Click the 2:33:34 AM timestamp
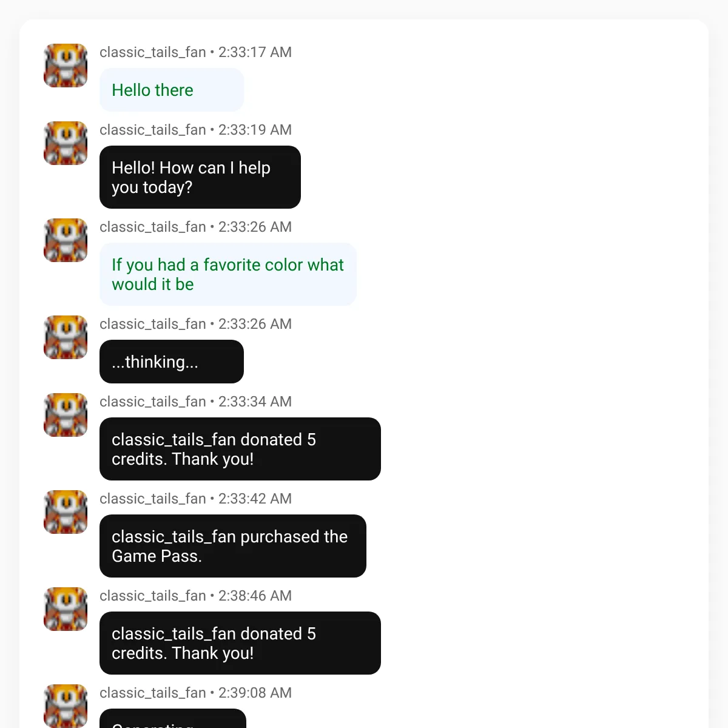 pyautogui.click(x=255, y=402)
